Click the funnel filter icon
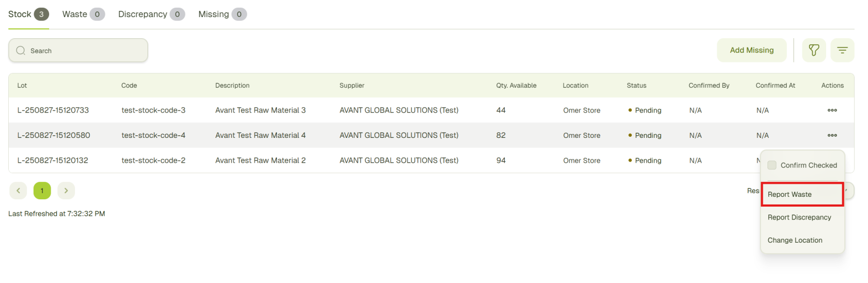868x283 pixels. tap(814, 50)
